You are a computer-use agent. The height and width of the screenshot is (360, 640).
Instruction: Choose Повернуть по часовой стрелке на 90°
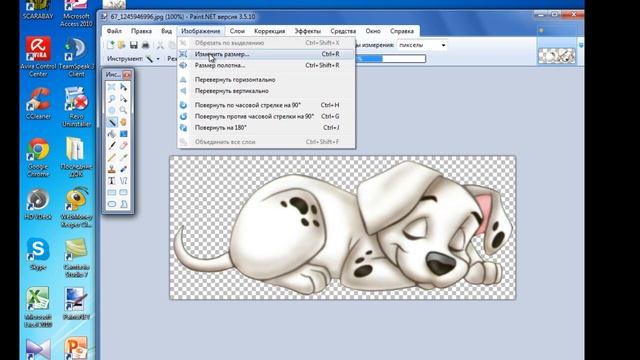(266, 105)
